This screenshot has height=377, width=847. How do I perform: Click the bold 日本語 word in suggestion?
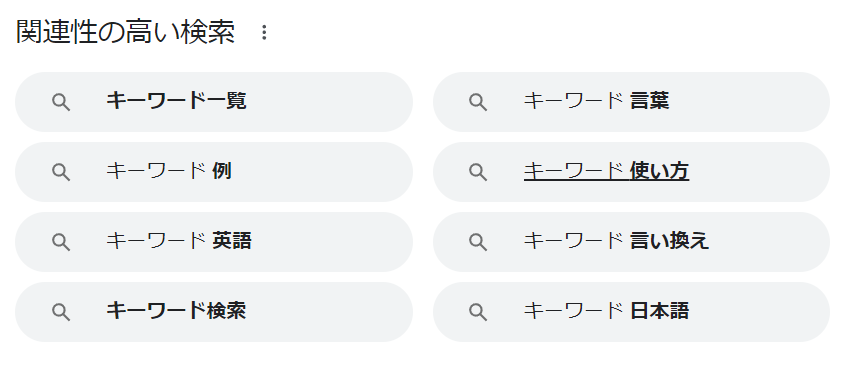660,311
